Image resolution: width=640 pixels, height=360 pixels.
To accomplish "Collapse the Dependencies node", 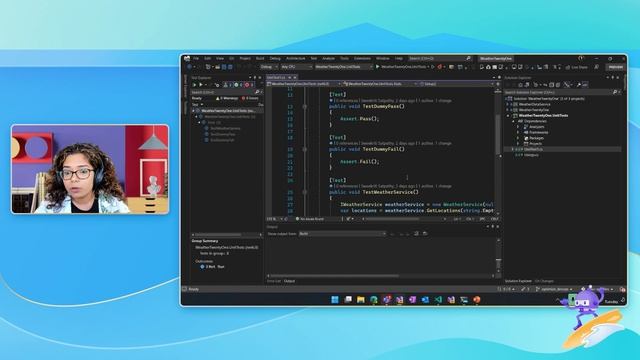I will tap(513, 121).
